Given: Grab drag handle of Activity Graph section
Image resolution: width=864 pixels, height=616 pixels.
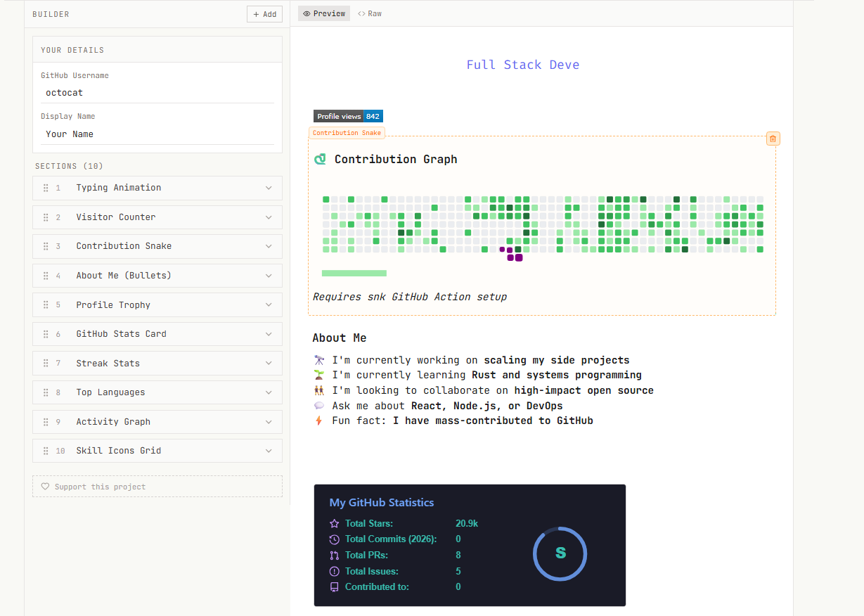Looking at the screenshot, I should click(x=46, y=422).
